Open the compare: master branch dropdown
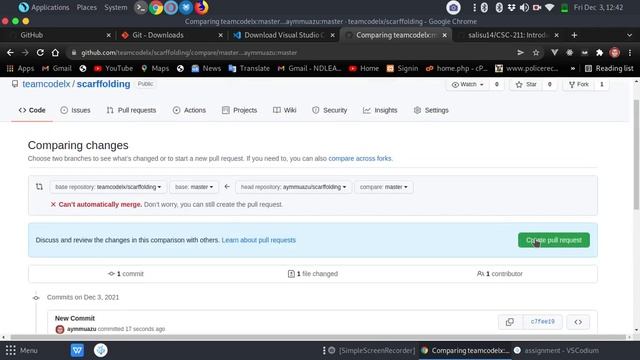Viewport: 640px width, 360px height. point(383,187)
